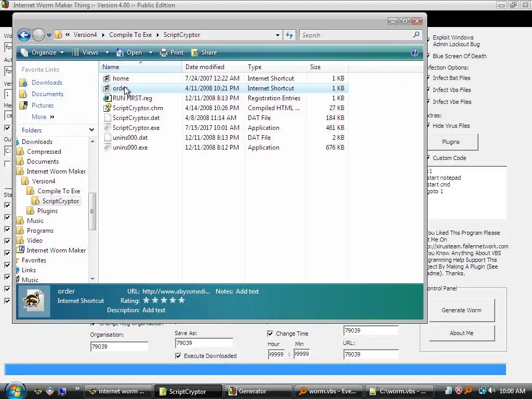This screenshot has width=532, height=399.
Task: Click the Open toolbar button
Action: coord(129,52)
